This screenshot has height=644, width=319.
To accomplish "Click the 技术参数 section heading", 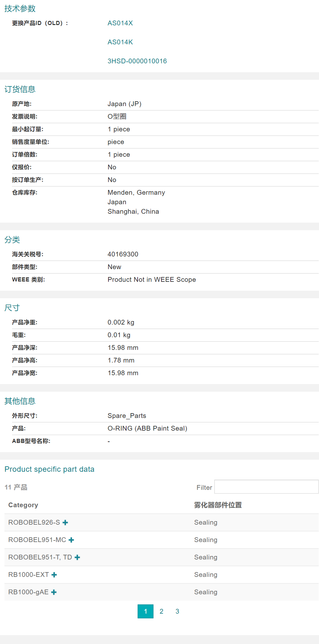I will point(20,9).
